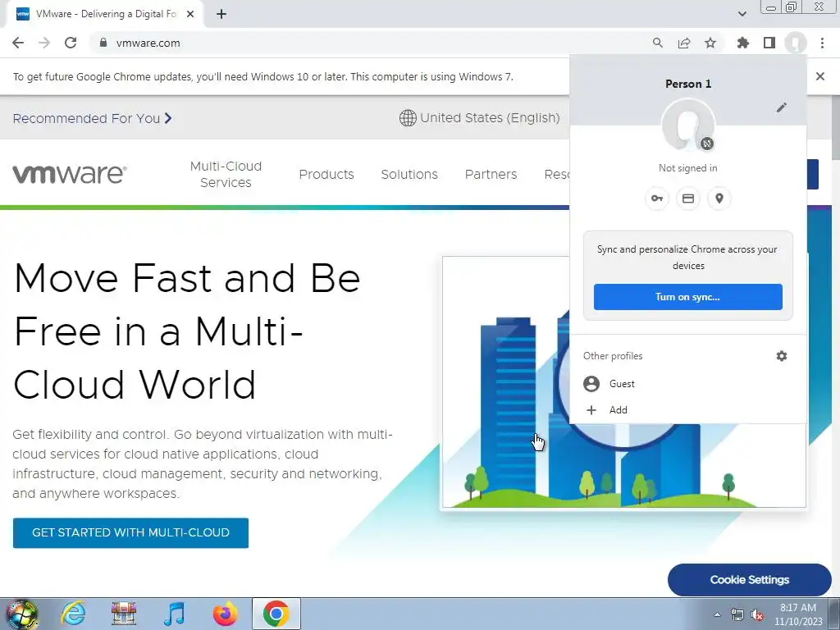This screenshot has height=630, width=840.
Task: Show hidden system tray icons
Action: [717, 614]
